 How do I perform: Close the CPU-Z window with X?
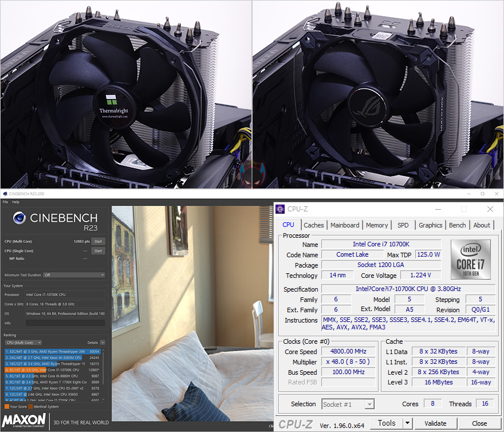pos(490,209)
